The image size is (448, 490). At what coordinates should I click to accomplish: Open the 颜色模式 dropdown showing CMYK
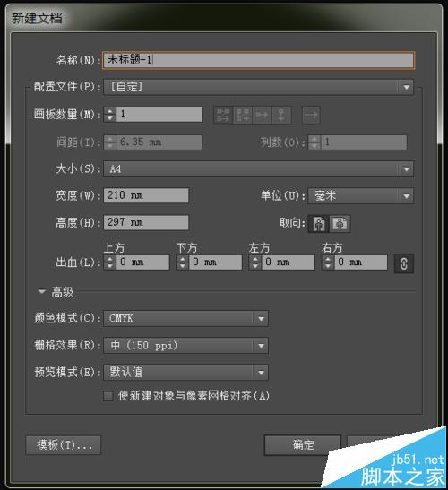click(185, 318)
